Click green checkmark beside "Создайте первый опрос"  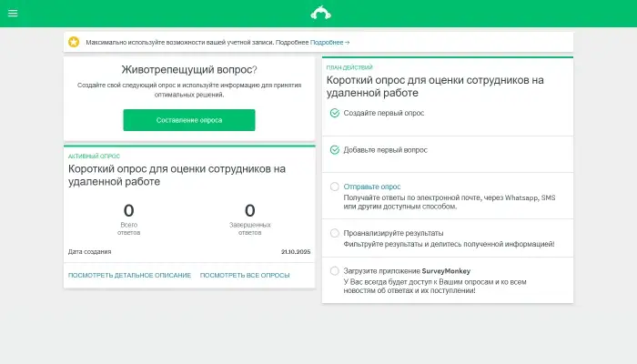tap(334, 113)
